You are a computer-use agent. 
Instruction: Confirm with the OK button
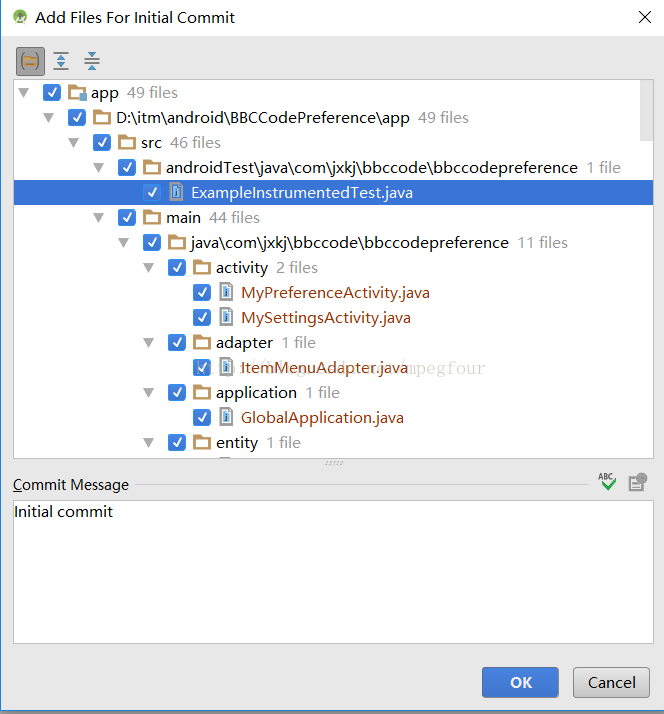(x=520, y=682)
